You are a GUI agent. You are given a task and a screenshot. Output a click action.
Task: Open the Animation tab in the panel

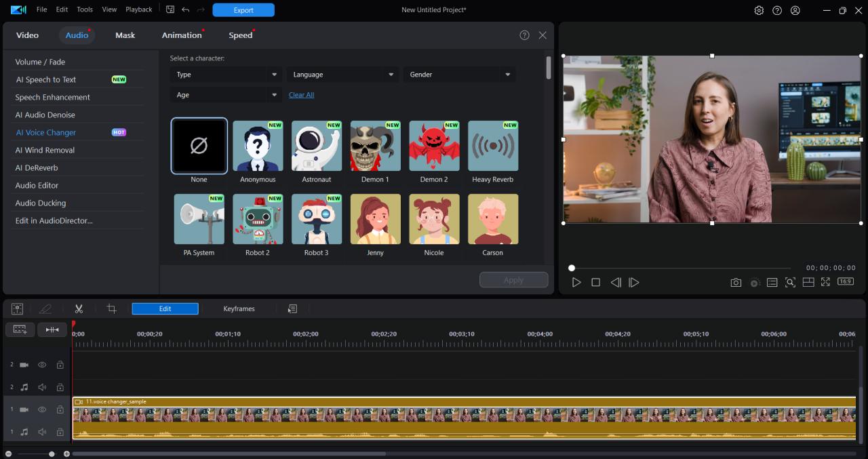(x=182, y=35)
